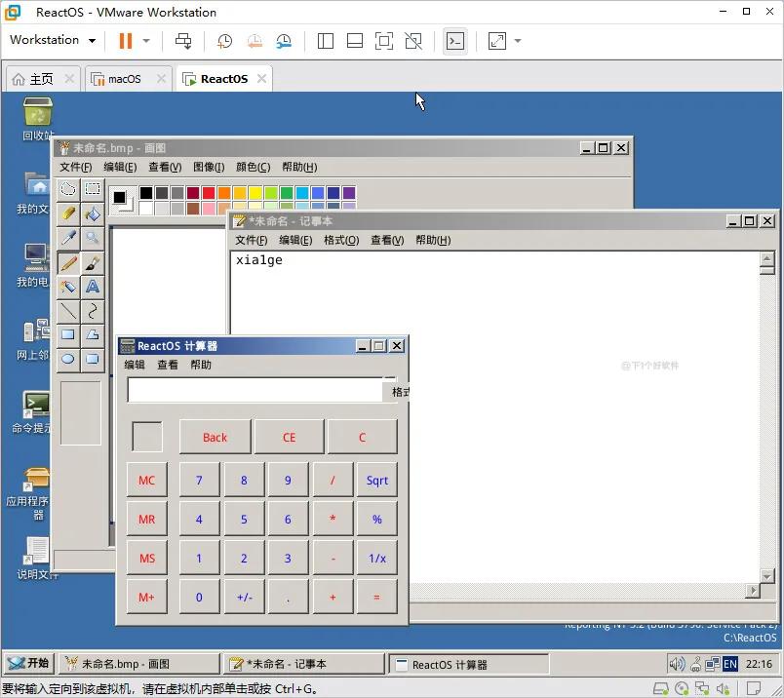
Task: Take a VM snapshot from VMware toolbar
Action: [224, 41]
